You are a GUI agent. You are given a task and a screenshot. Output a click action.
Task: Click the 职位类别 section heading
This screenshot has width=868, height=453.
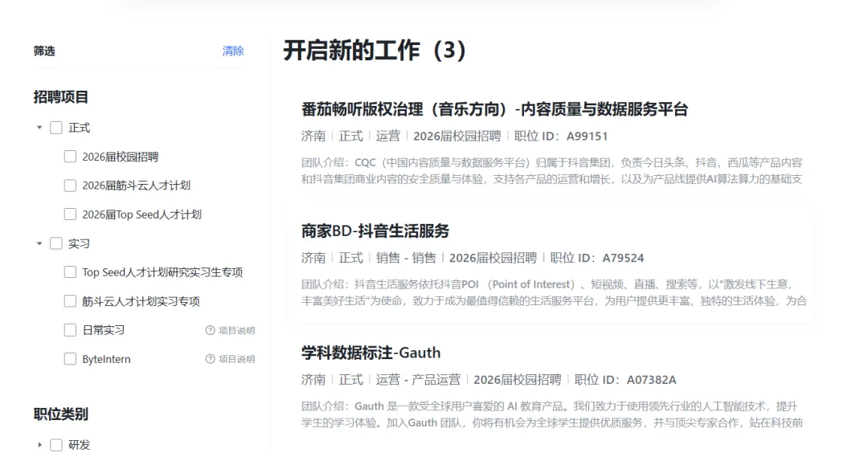(61, 414)
